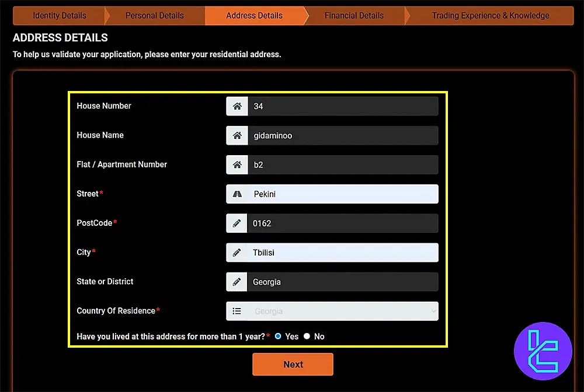Click the pencil icon beside City field

click(237, 253)
